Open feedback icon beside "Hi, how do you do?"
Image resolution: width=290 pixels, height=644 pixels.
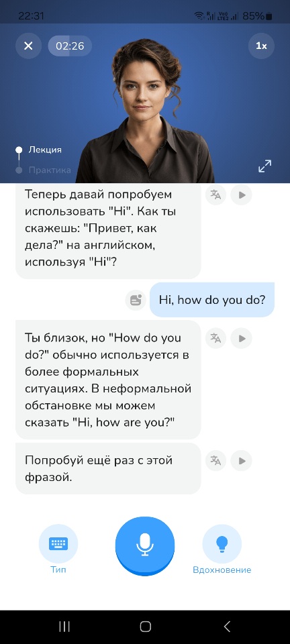(x=136, y=300)
